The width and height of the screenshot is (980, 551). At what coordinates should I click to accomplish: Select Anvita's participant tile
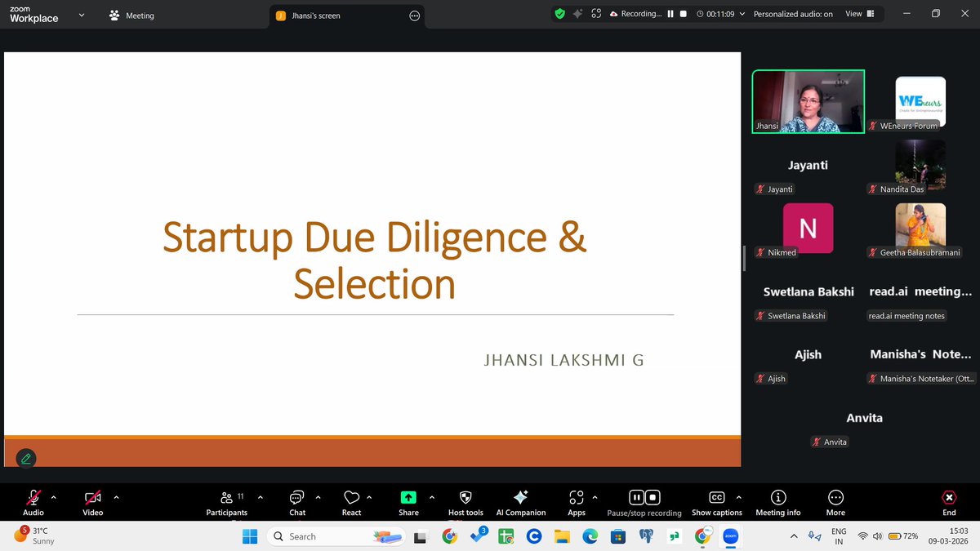coord(864,419)
